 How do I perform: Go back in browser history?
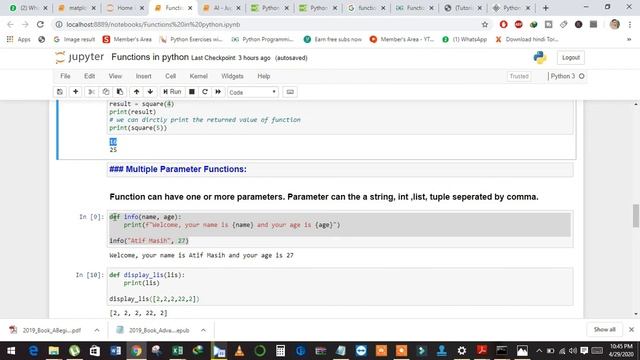[10, 24]
